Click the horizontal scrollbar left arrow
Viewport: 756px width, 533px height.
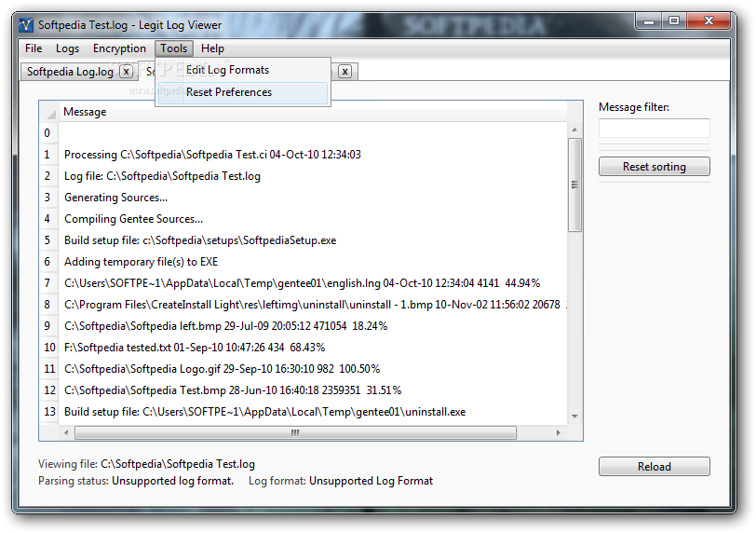point(66,432)
